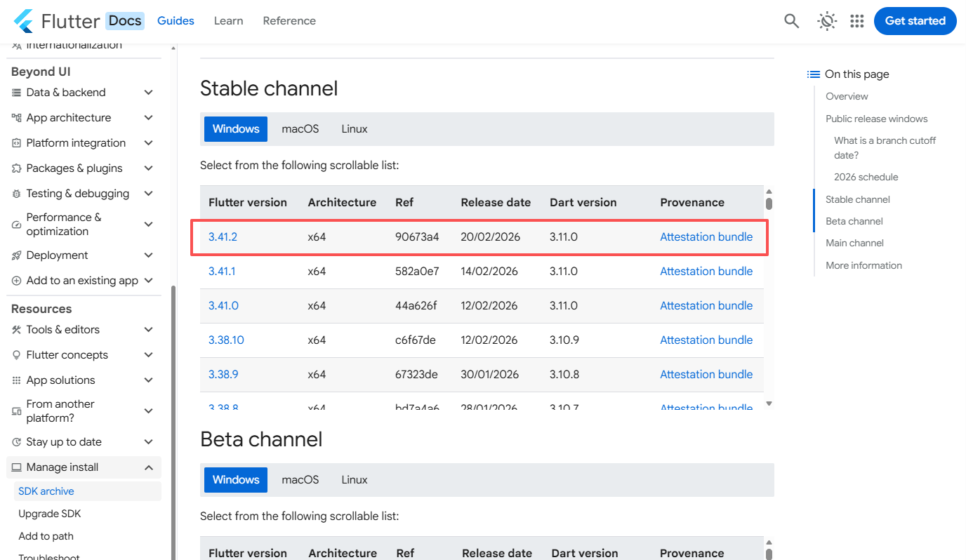Click the Flutter concepts lightbulb icon
The height and width of the screenshot is (560, 966).
(x=17, y=355)
